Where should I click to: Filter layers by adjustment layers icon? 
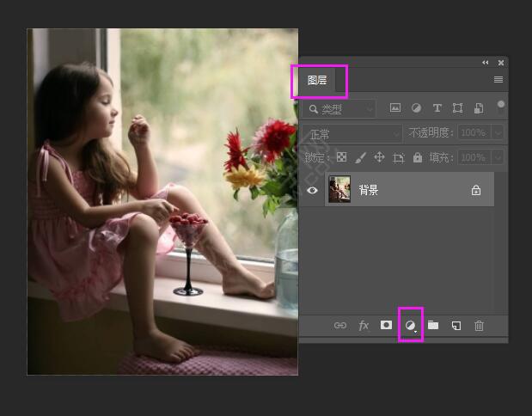(x=416, y=108)
